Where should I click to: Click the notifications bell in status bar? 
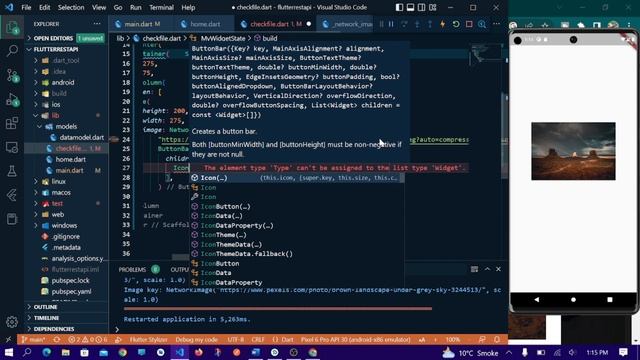497,340
